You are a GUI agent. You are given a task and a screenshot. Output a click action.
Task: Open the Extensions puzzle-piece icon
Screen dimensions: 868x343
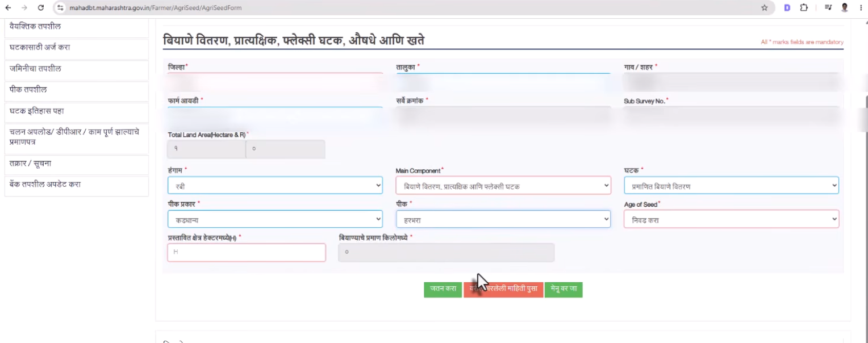[x=804, y=8]
